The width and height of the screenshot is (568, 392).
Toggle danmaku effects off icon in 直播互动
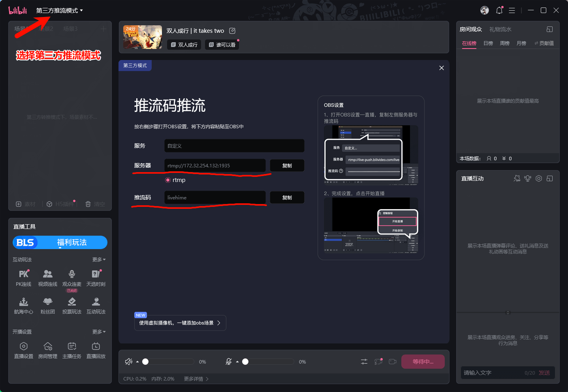(x=517, y=178)
